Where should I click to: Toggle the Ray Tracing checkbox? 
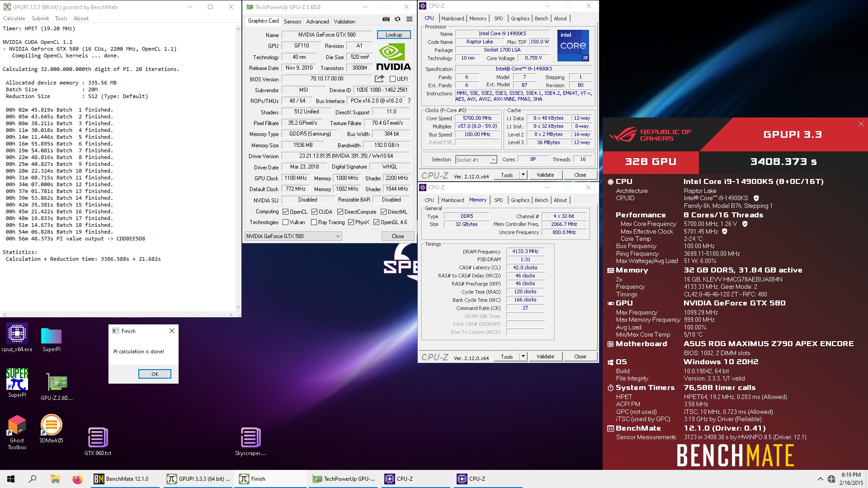click(x=314, y=222)
